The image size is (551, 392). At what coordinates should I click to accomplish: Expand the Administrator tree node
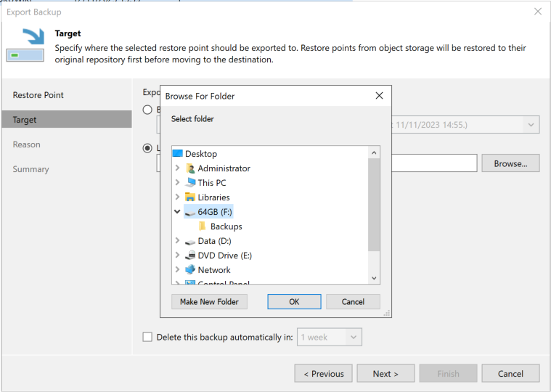[177, 168]
